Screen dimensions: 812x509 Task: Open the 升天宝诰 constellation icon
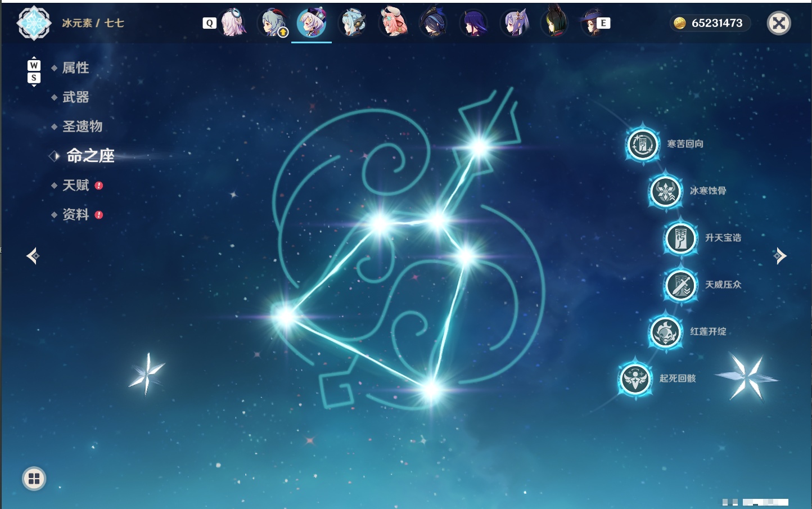pyautogui.click(x=680, y=238)
